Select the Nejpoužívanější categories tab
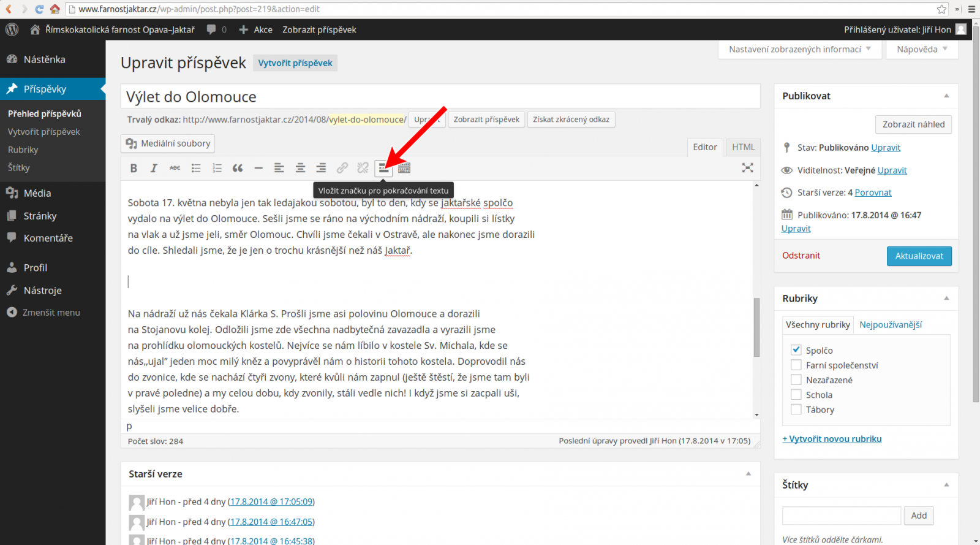The width and height of the screenshot is (980, 545). coord(891,325)
